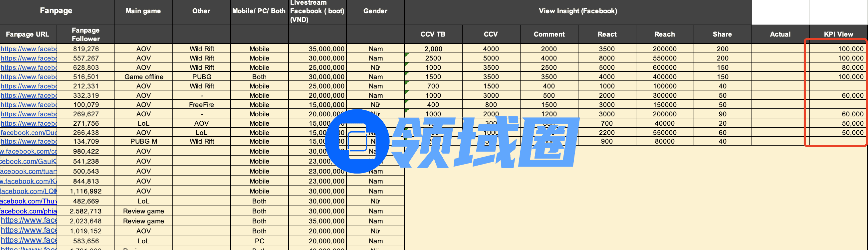Select the Reach value 600000 cell
The image size is (868, 250).
pyautogui.click(x=664, y=67)
